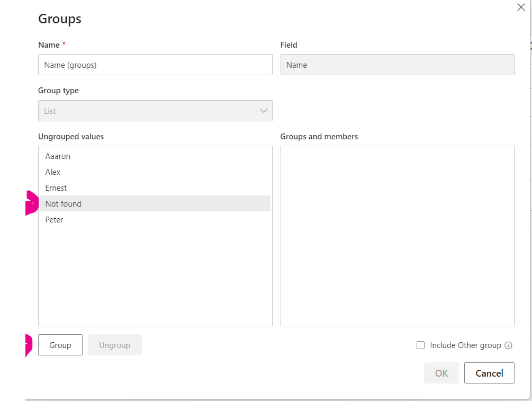This screenshot has height=401, width=532.
Task: Click the Name (groups) input field
Action: tap(155, 65)
